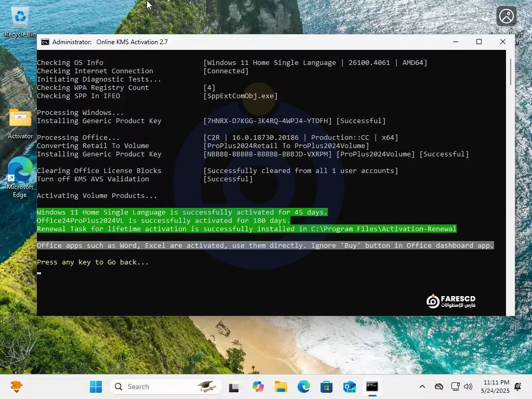Open the Activator folder on desktop
This screenshot has height=399, width=532.
20,123
